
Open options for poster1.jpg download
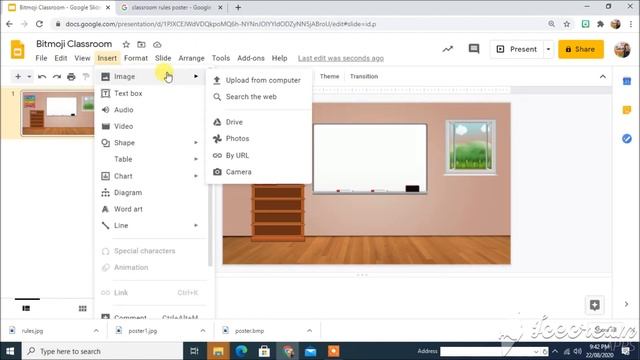pyautogui.click(x=203, y=331)
